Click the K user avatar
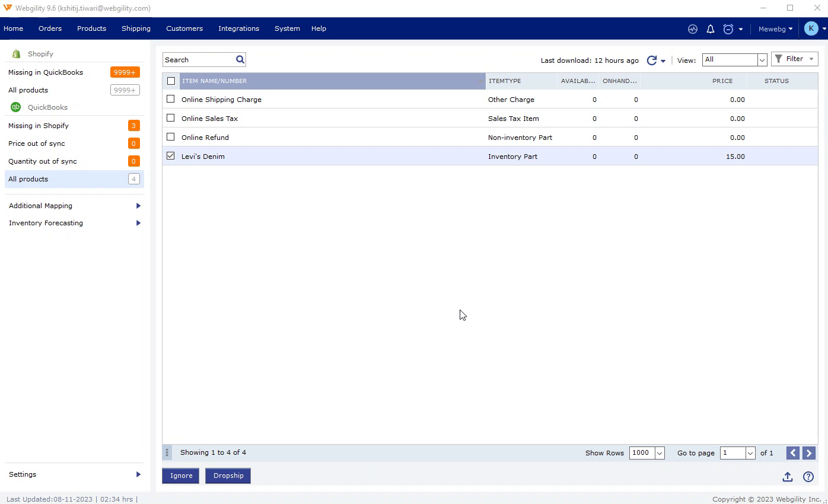This screenshot has width=828, height=504. (811, 28)
